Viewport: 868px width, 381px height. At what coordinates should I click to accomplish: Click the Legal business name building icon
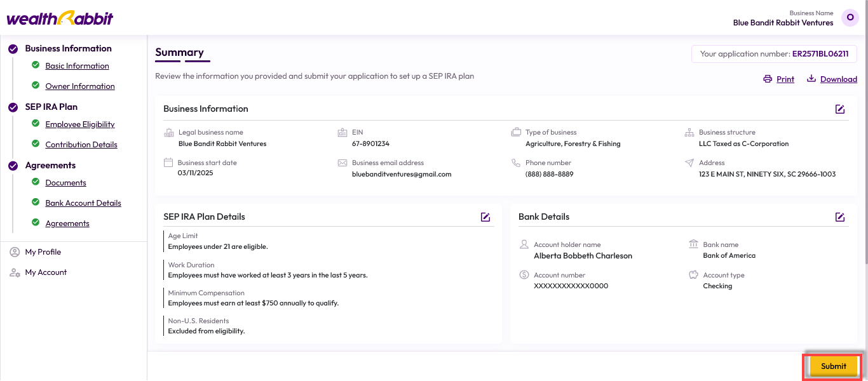click(x=168, y=133)
